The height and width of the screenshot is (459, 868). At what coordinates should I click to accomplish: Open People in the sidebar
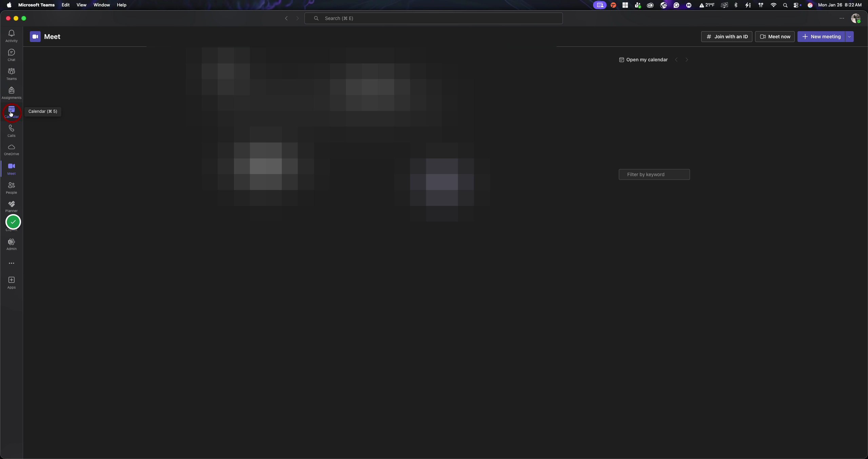[11, 188]
